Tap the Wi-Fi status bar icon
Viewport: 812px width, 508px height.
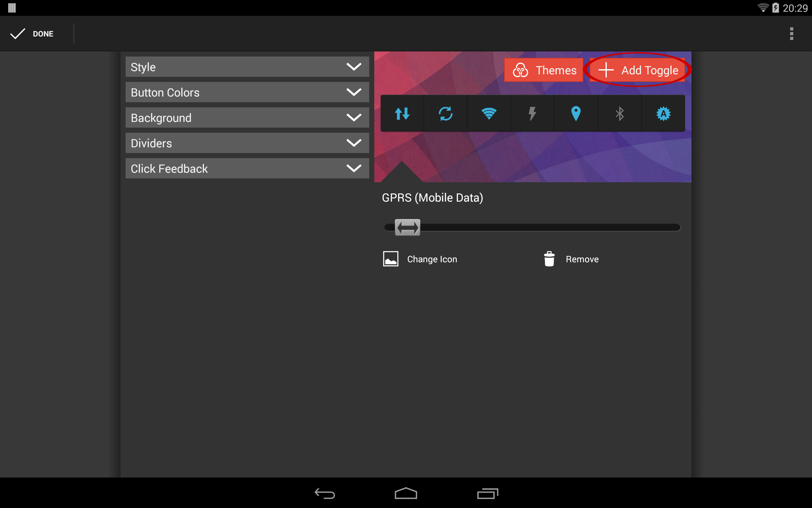[763, 8]
